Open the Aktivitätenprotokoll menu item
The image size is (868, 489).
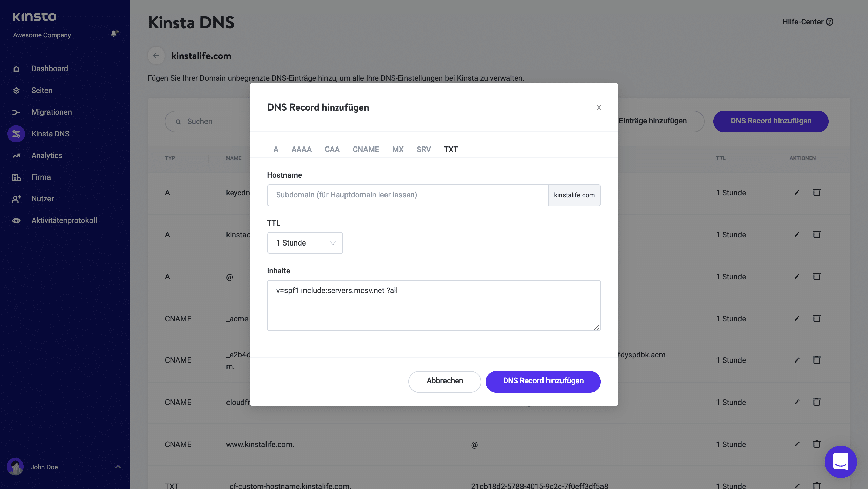click(x=64, y=221)
